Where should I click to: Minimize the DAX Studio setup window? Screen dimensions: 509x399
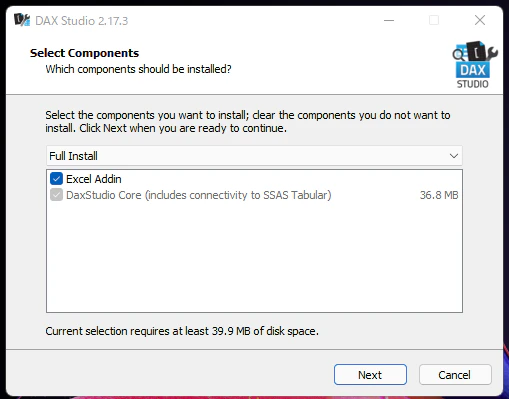pyautogui.click(x=389, y=20)
